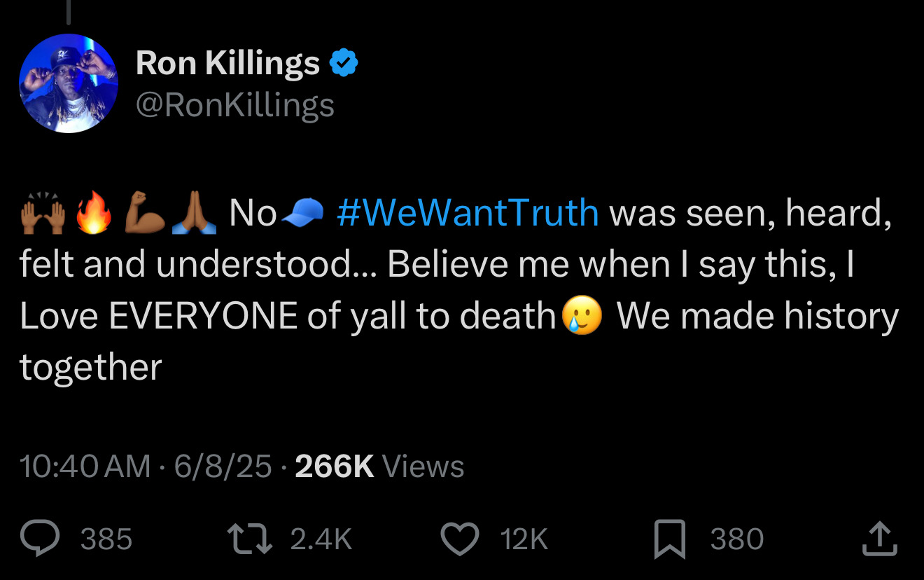Click the 12K likes count
The image size is (924, 580).
tap(524, 539)
